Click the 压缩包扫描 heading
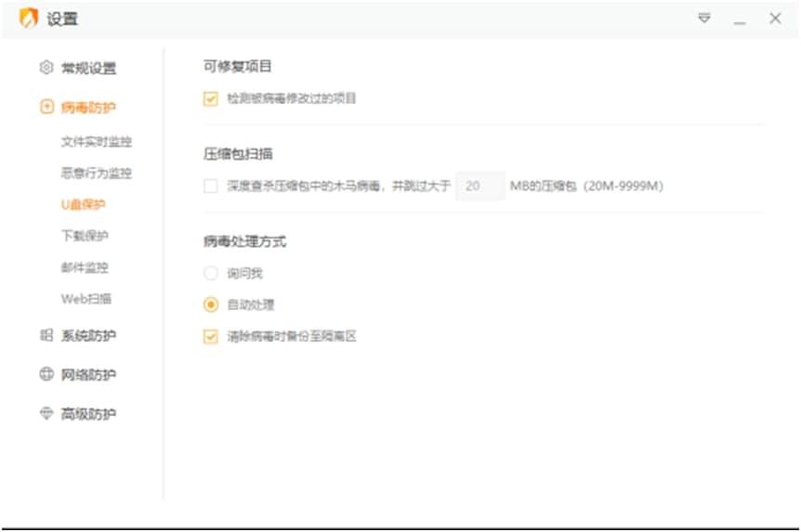The width and height of the screenshot is (801, 532). [238, 154]
